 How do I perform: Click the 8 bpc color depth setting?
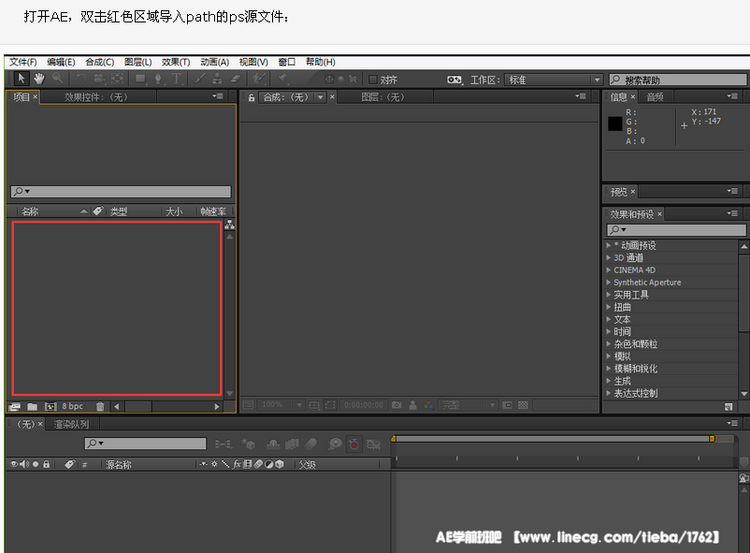coord(72,406)
